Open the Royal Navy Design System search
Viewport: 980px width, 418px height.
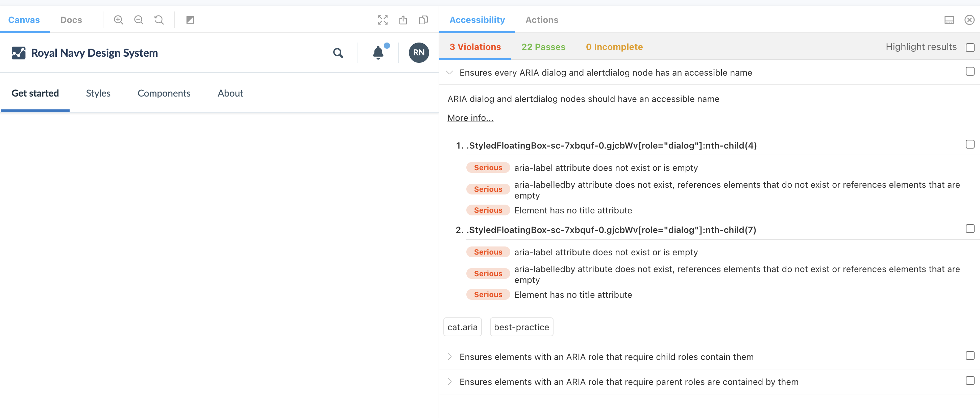[x=338, y=53]
